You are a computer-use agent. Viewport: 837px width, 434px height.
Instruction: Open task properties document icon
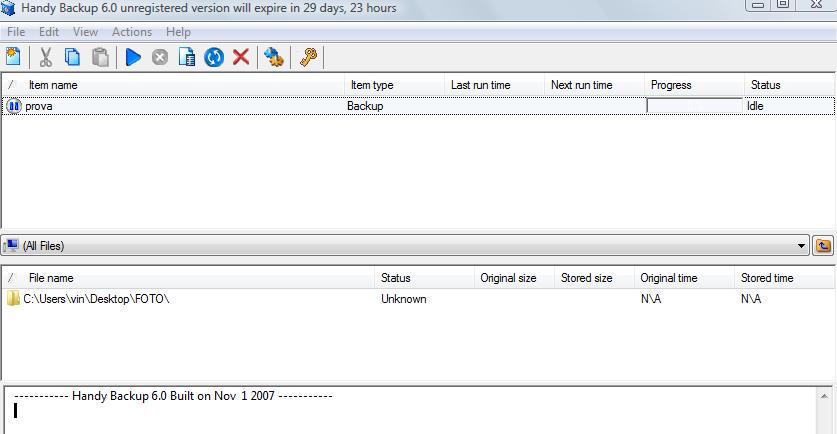click(x=187, y=57)
